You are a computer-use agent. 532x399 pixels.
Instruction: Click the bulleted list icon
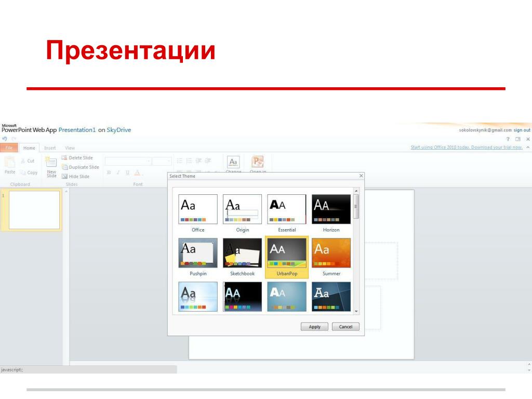(x=179, y=161)
